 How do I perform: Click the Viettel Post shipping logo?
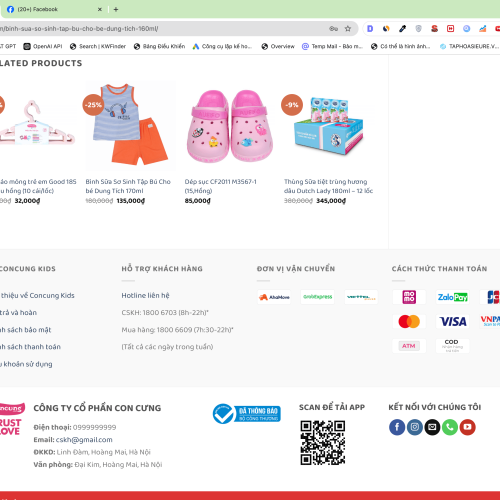tap(361, 297)
